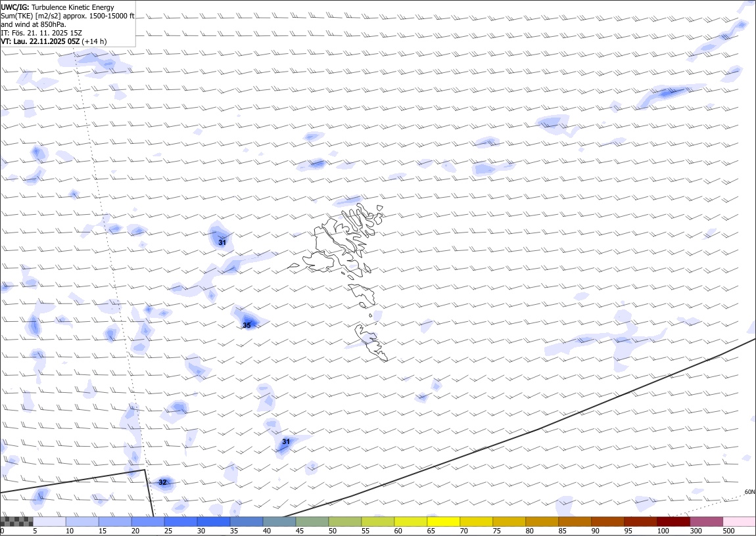Select the 'VT: Lau. 22.11.2025 05Z (+14 h)' line

pos(53,41)
